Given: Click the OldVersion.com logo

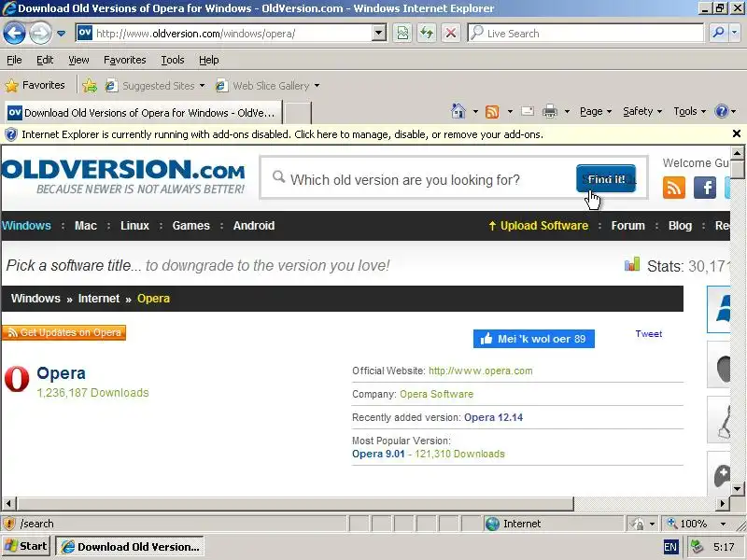Looking at the screenshot, I should pyautogui.click(x=123, y=176).
